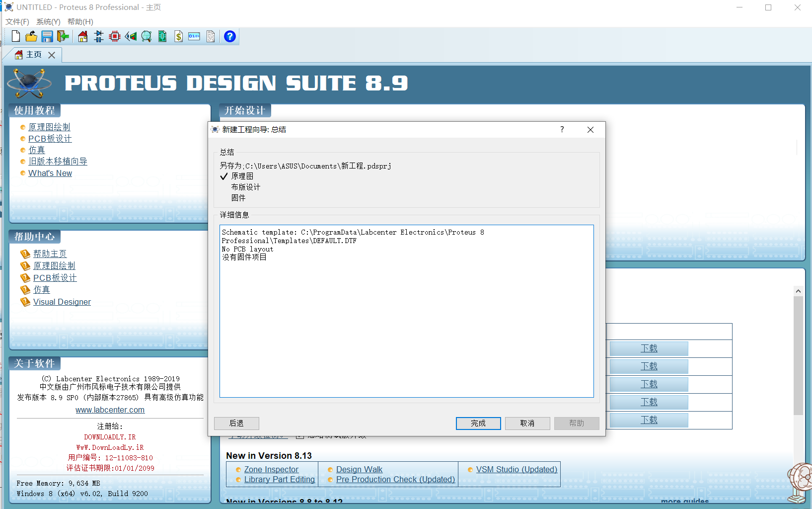
Task: Open Visual Designer help link
Action: pos(62,302)
